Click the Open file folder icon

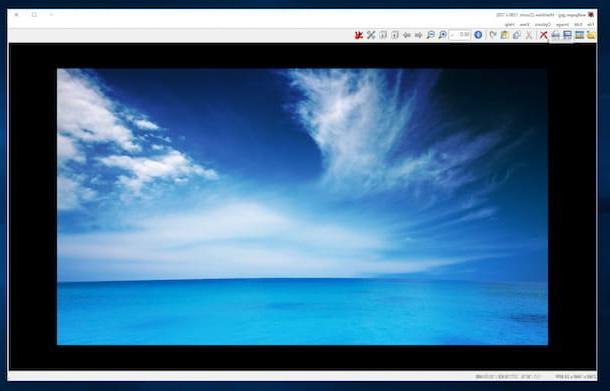(591, 35)
